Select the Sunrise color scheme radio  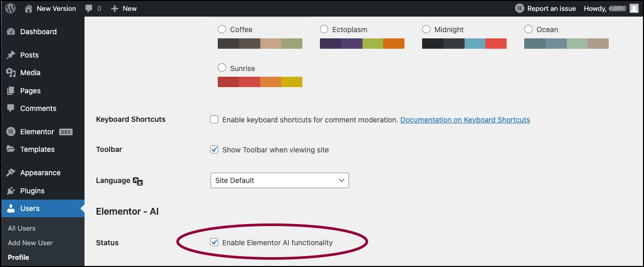tap(222, 67)
